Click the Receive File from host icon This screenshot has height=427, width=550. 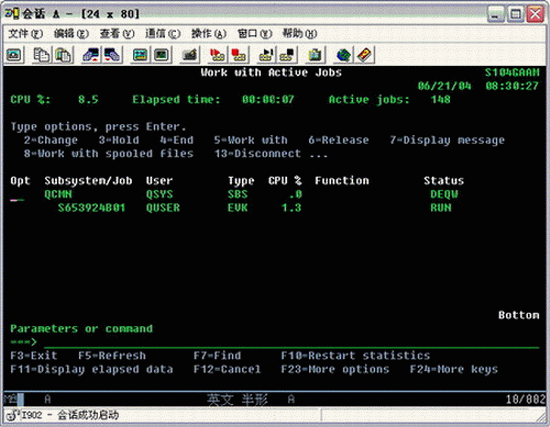pyautogui.click(x=112, y=55)
